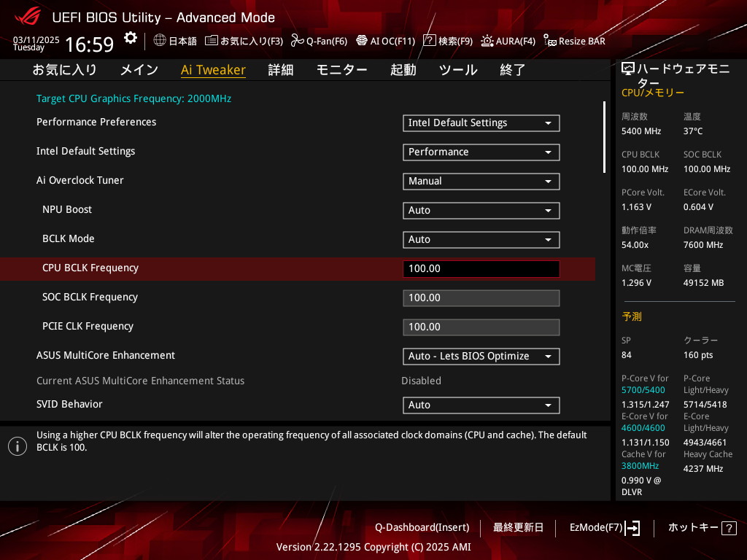Select SVID Behavior setting label

click(69, 404)
